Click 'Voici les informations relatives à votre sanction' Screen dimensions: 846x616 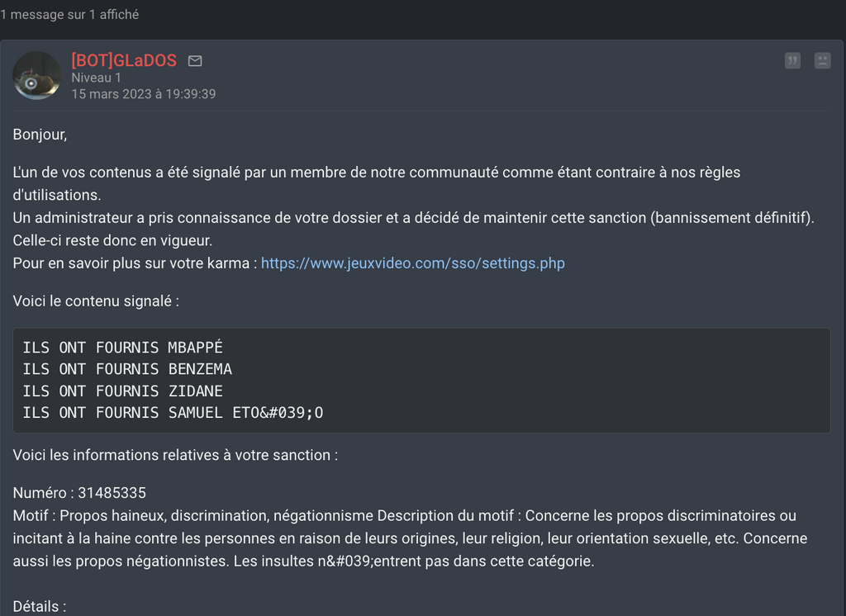coord(175,455)
